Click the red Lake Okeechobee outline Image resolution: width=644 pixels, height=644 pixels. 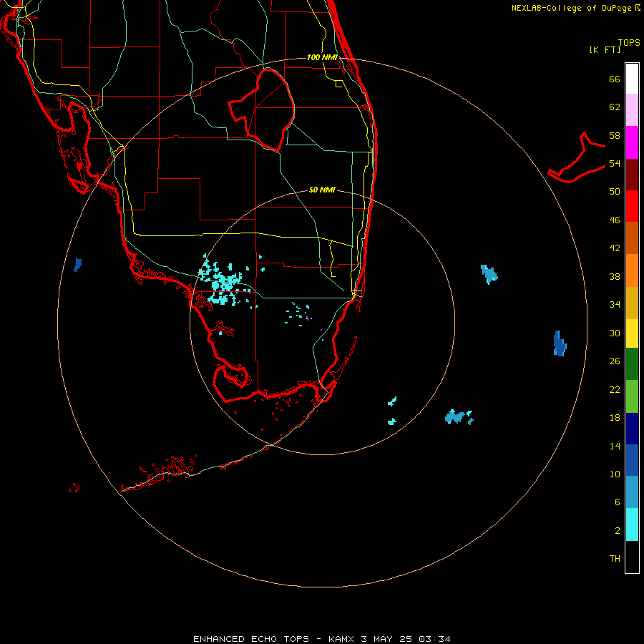click(x=262, y=109)
